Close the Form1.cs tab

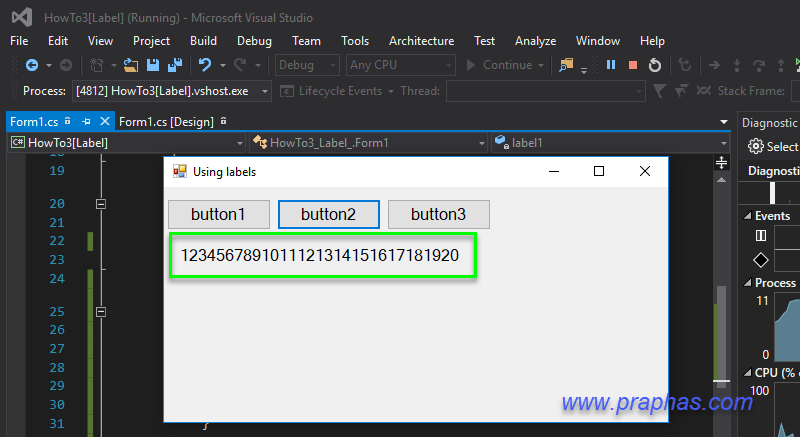tap(105, 121)
